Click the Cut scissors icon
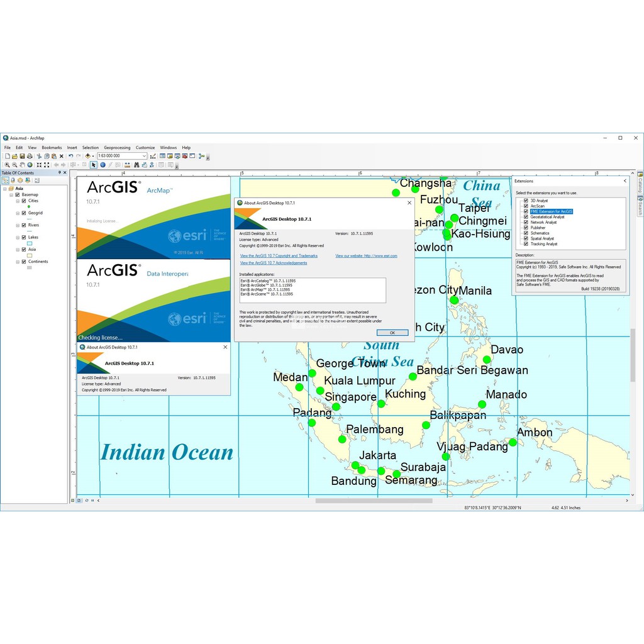 (x=39, y=156)
